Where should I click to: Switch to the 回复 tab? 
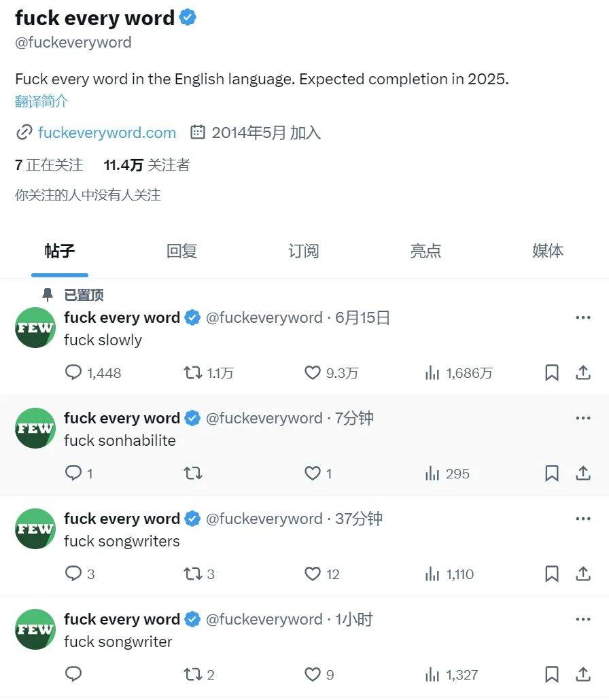pyautogui.click(x=181, y=251)
